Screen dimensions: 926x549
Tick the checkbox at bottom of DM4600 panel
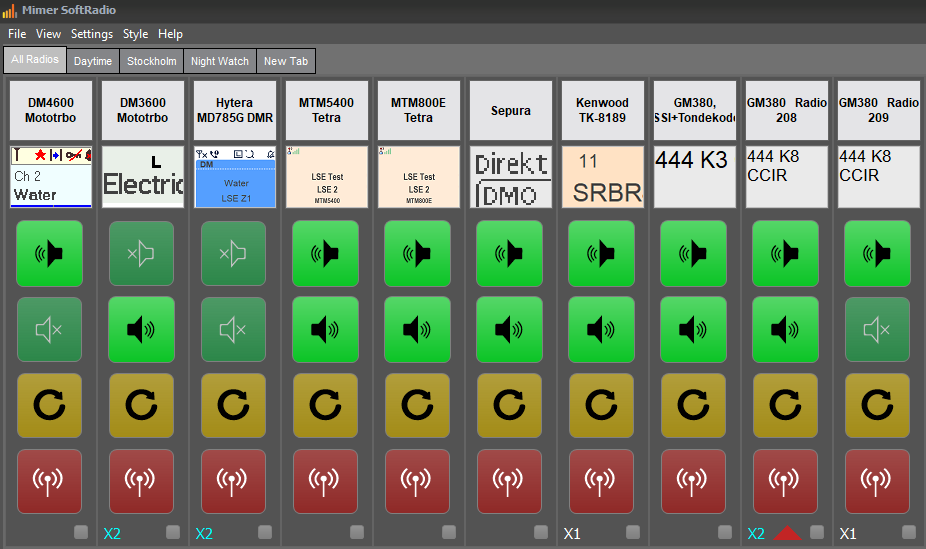click(x=81, y=532)
